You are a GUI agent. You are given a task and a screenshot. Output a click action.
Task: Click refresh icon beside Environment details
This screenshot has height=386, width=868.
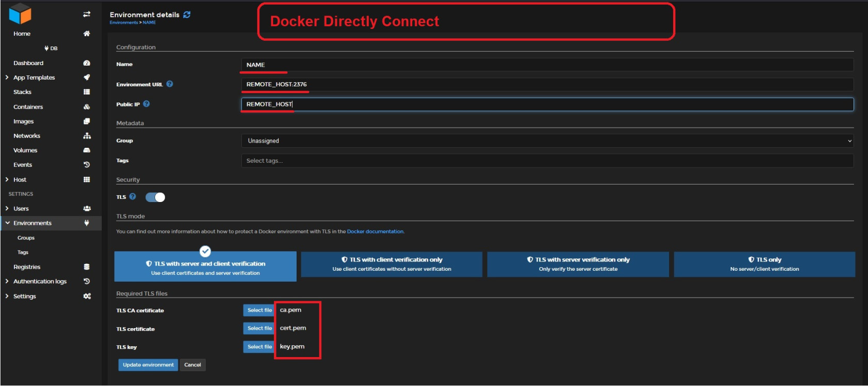187,14
